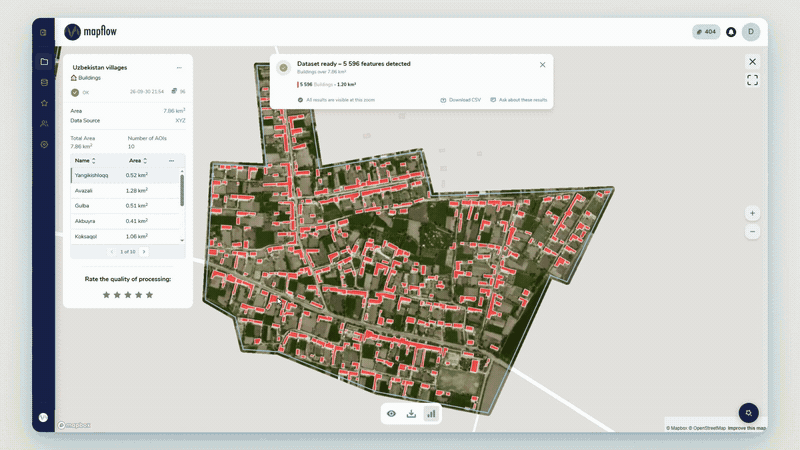The width and height of the screenshot is (800, 450).
Task: Select the Akbuyra row
Action: (126, 221)
